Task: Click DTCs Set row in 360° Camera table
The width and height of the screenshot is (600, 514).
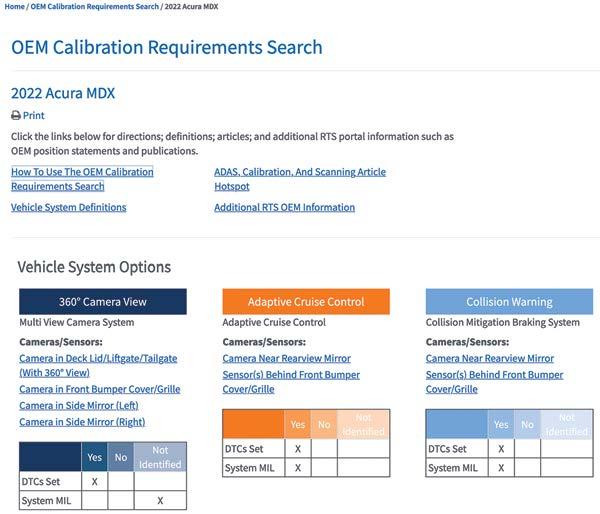Action: 103,481
